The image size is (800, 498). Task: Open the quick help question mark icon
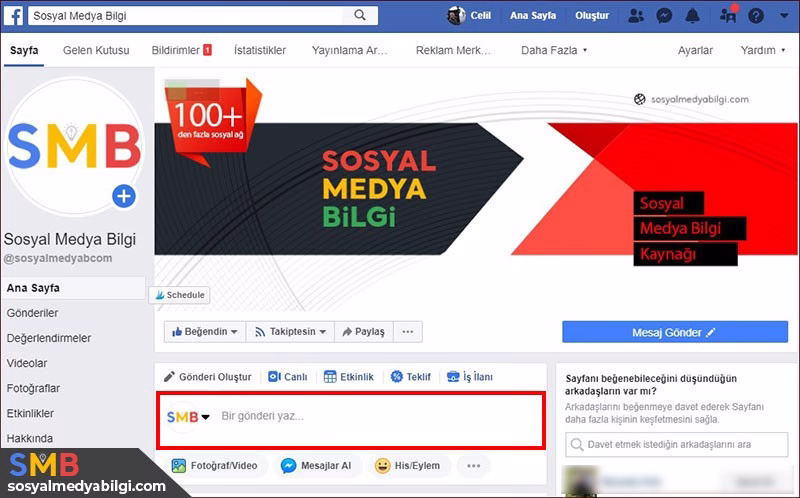756,16
